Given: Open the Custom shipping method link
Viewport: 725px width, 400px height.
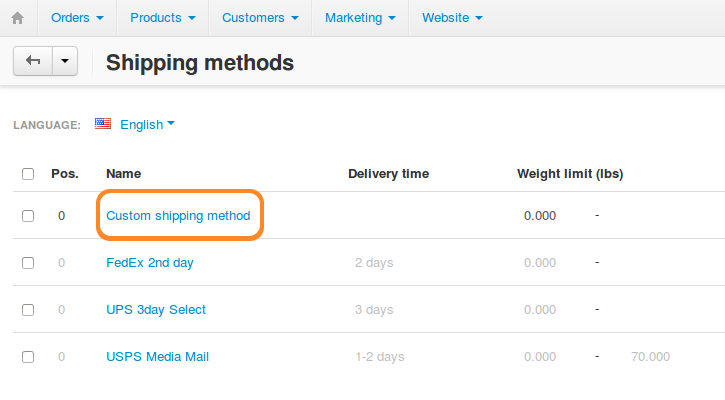Looking at the screenshot, I should tap(178, 216).
